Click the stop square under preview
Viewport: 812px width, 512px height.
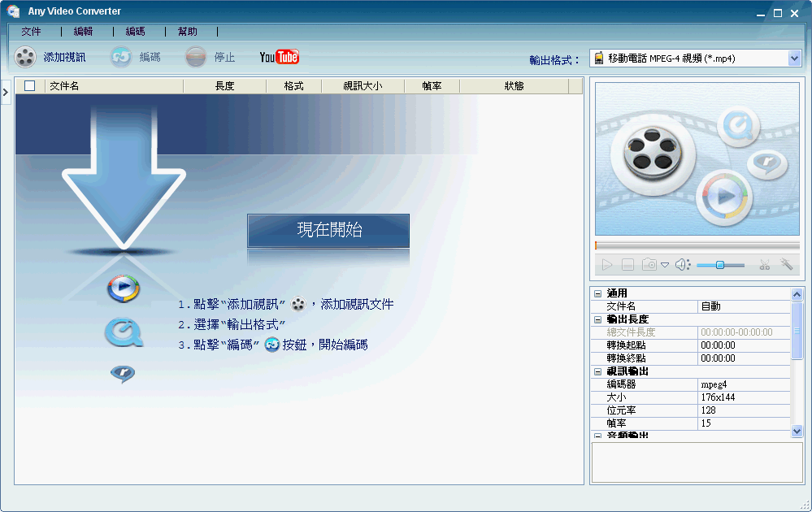tap(627, 265)
